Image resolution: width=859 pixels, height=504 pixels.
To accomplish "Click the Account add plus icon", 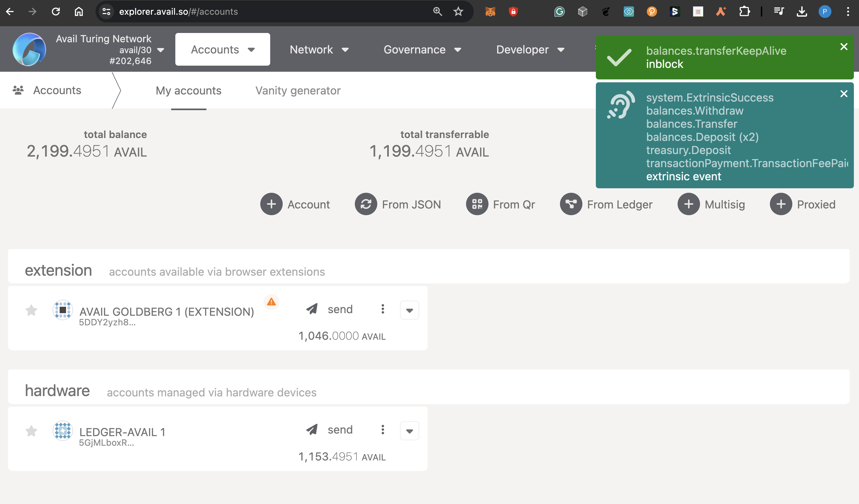I will coord(271,204).
